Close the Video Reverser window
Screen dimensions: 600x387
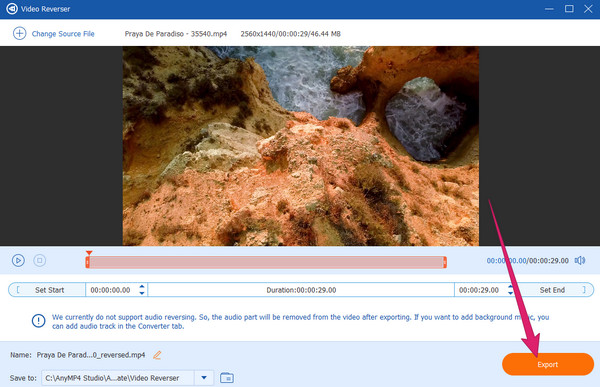588,8
